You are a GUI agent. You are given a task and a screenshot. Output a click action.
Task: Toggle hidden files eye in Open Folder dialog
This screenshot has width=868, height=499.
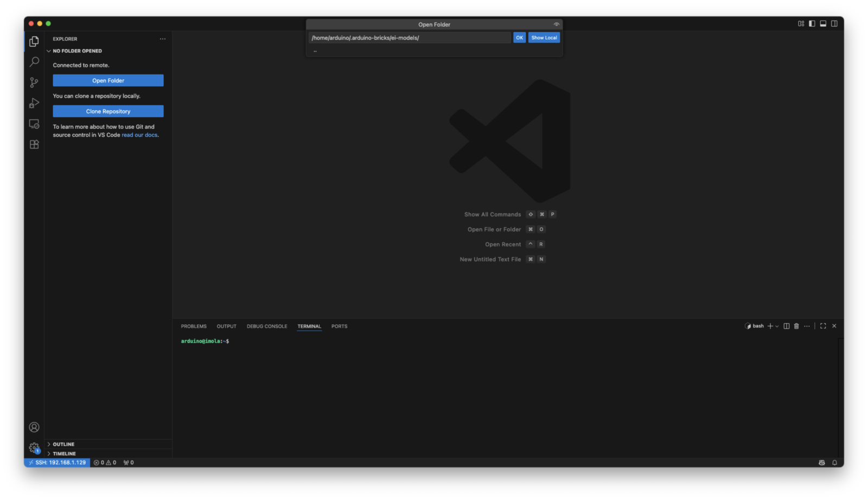tap(556, 24)
